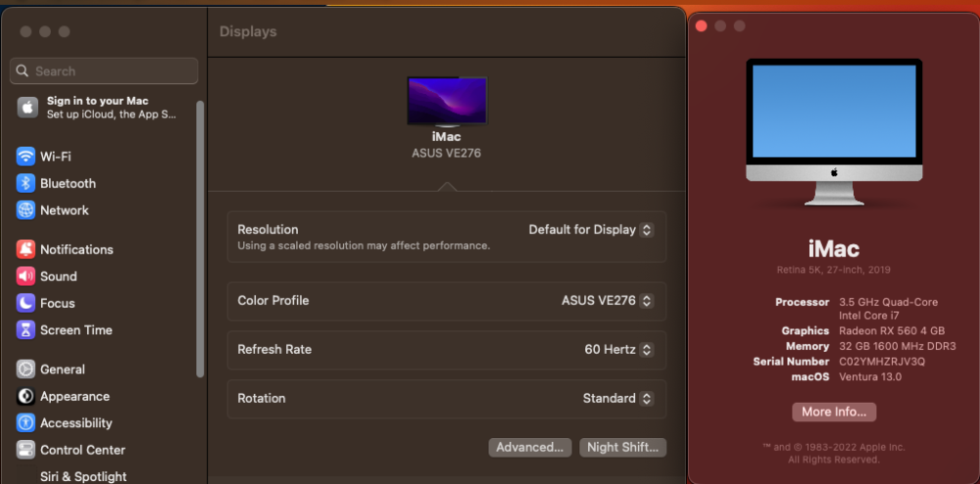Click Ventura 13.0 version text

click(870, 376)
